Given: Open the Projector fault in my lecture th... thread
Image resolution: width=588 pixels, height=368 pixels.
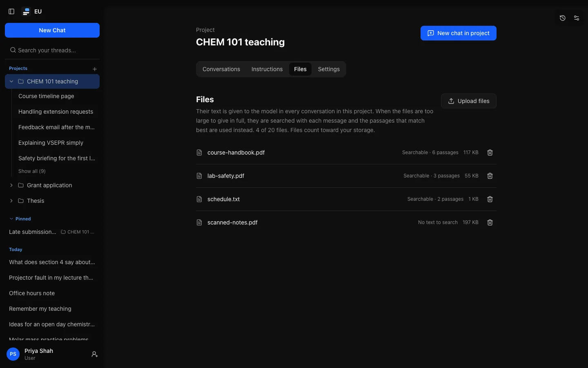Looking at the screenshot, I should [x=52, y=278].
